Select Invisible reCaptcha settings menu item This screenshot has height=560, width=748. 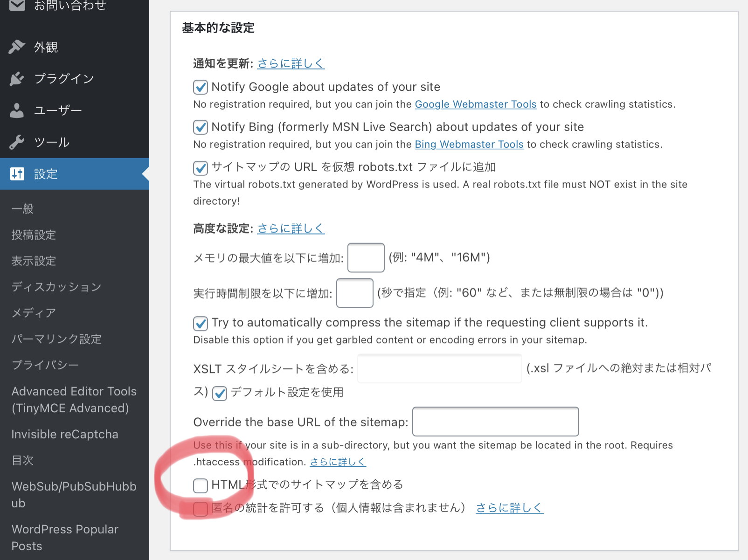[65, 434]
